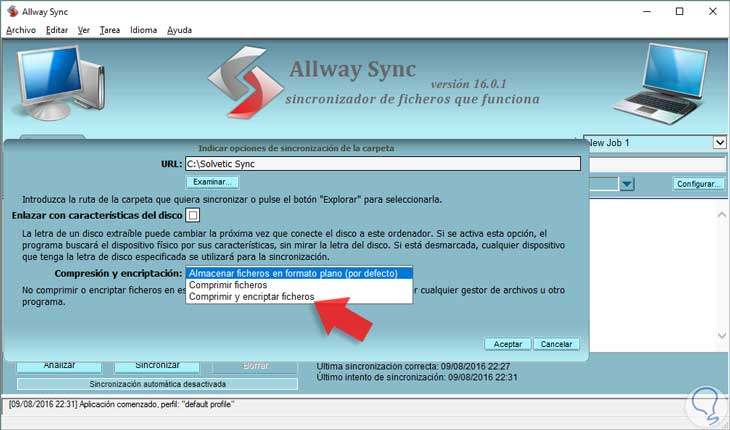Click the Allway Sync title bar icon
Screen dimensions: 730x430
(13, 12)
